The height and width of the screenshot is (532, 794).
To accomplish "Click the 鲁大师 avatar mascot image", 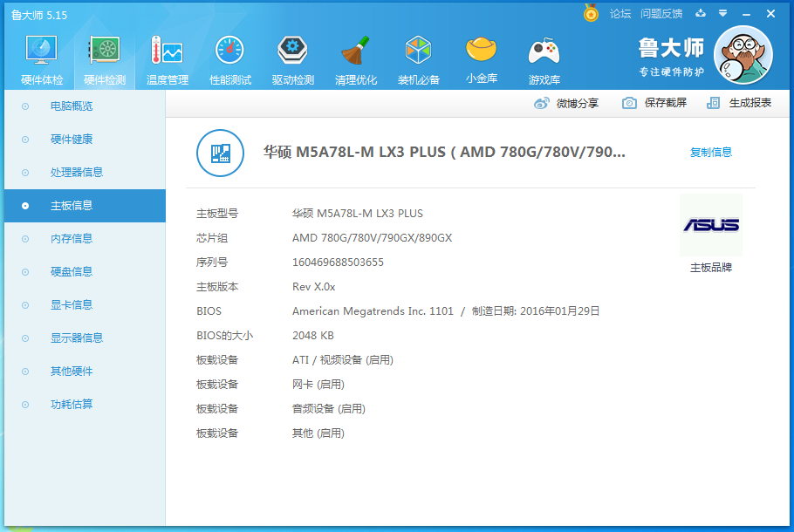I will tap(743, 55).
